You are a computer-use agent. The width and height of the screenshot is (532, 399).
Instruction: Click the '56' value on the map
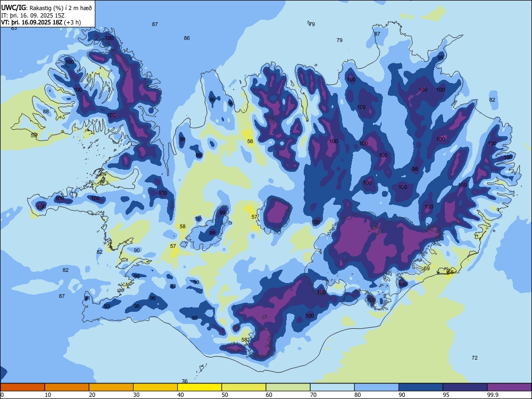point(250,141)
